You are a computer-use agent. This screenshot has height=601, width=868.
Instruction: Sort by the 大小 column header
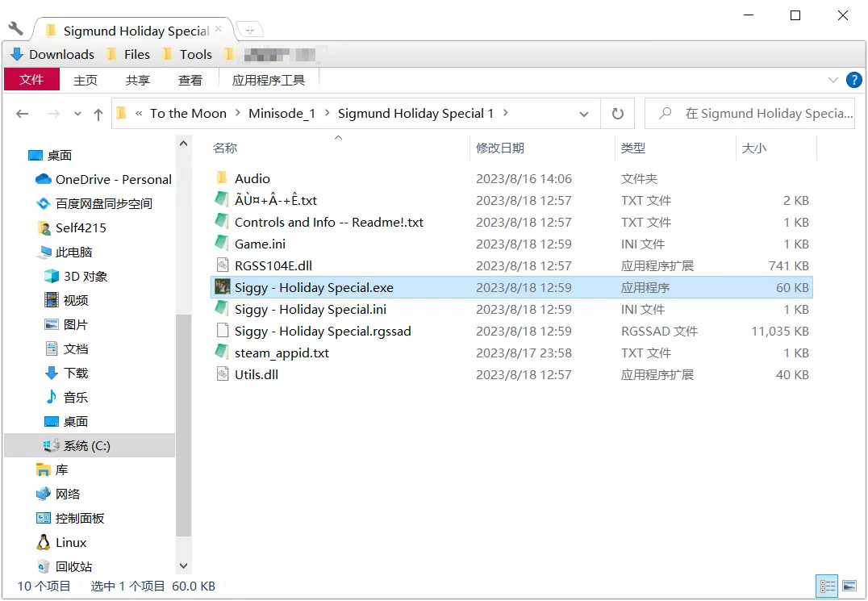754,148
